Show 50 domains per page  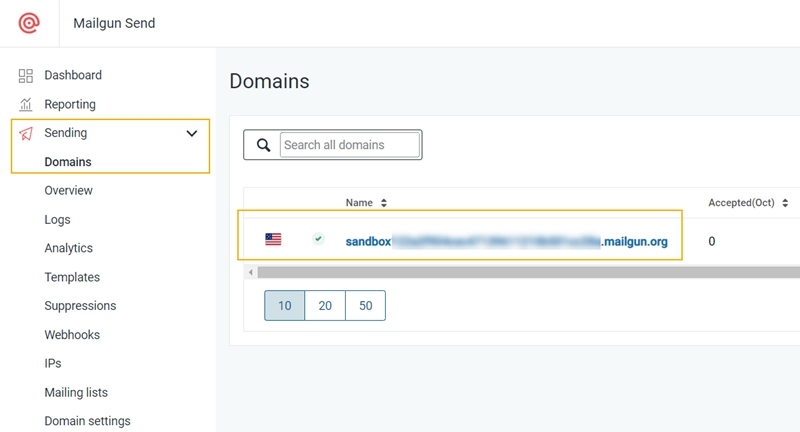tap(365, 306)
